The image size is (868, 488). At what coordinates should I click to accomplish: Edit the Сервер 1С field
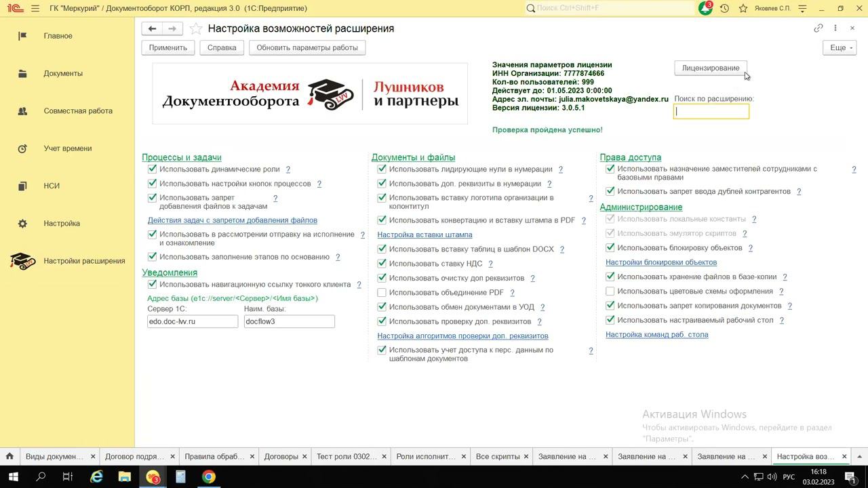(193, 321)
